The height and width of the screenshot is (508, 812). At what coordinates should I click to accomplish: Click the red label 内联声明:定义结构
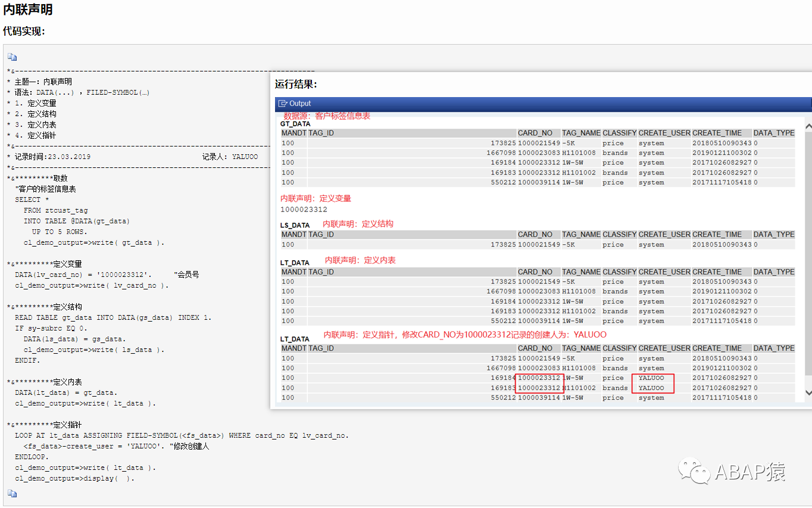358,224
